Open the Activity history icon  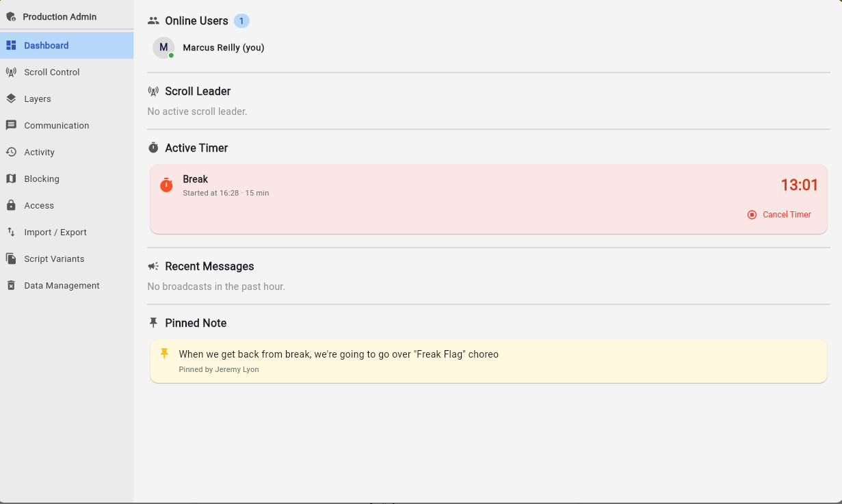tap(10, 152)
